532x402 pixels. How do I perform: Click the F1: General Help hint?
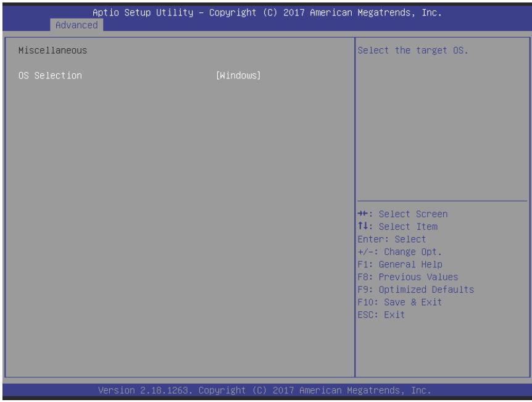pos(400,264)
